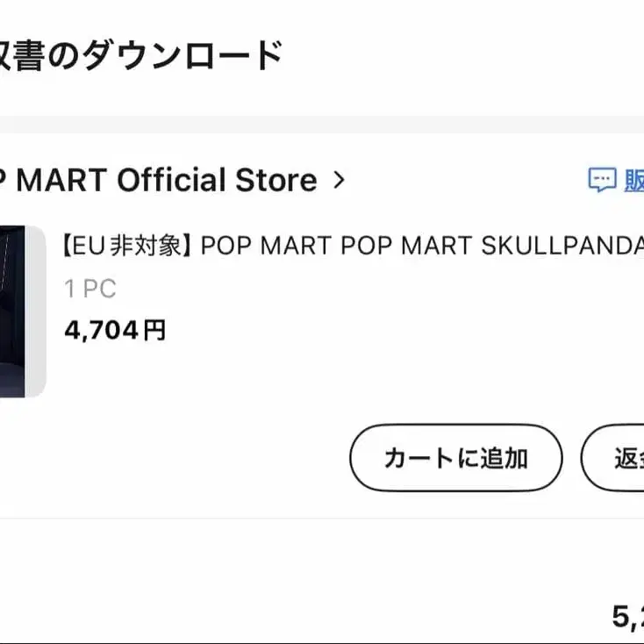Open the seller chat speech-bubble icon
Viewport: 644px width, 644px height.
point(602,181)
